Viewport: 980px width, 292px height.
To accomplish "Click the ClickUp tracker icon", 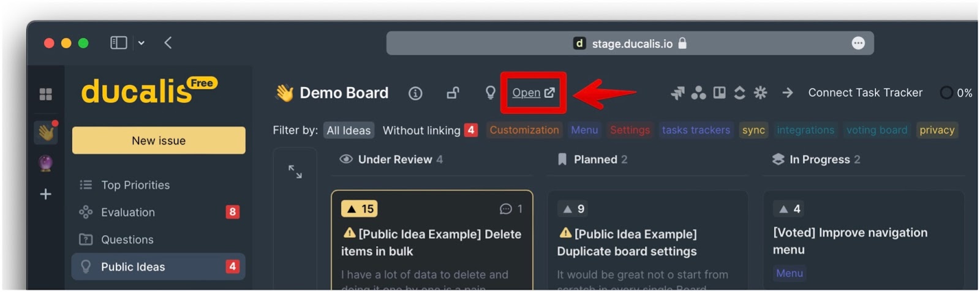I will 740,92.
